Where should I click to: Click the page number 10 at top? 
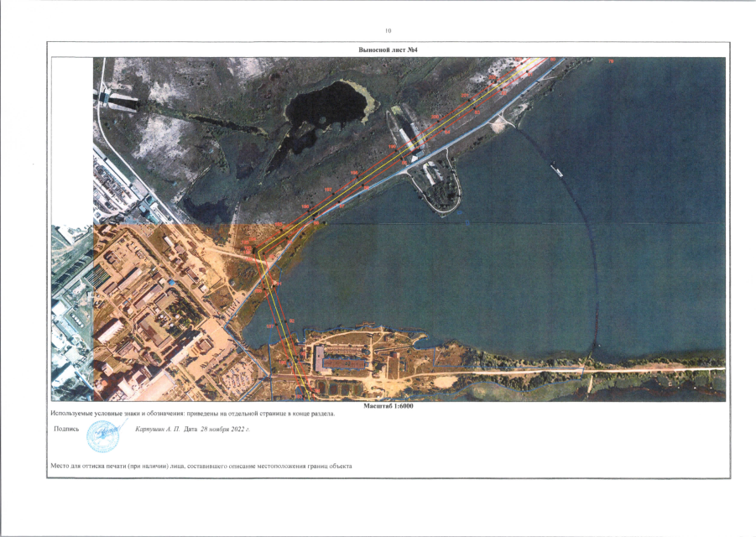click(x=388, y=31)
